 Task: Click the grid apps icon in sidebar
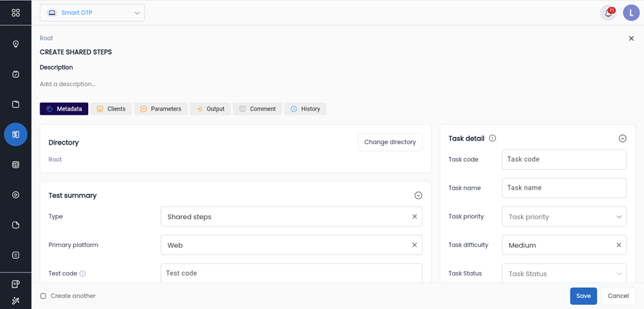(16, 13)
